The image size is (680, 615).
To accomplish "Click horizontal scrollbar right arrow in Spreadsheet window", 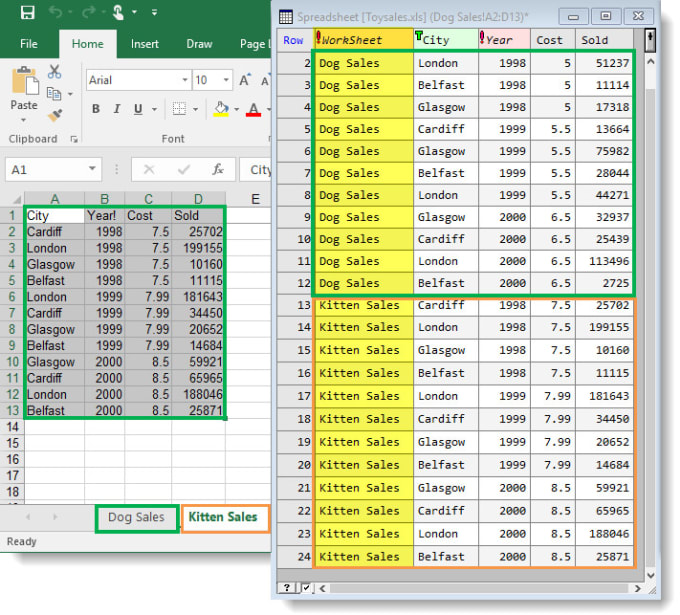I will pos(638,589).
